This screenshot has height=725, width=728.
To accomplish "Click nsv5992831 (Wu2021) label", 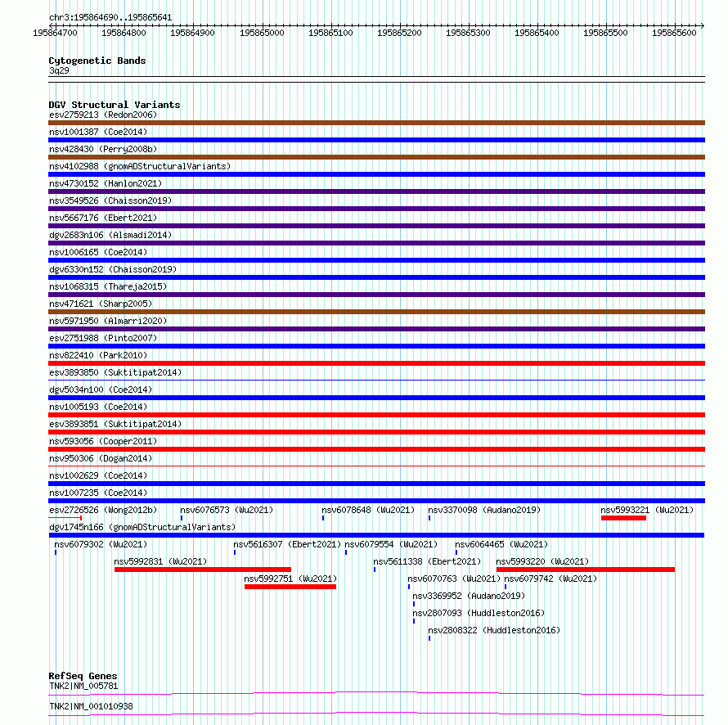I will (x=160, y=561).
